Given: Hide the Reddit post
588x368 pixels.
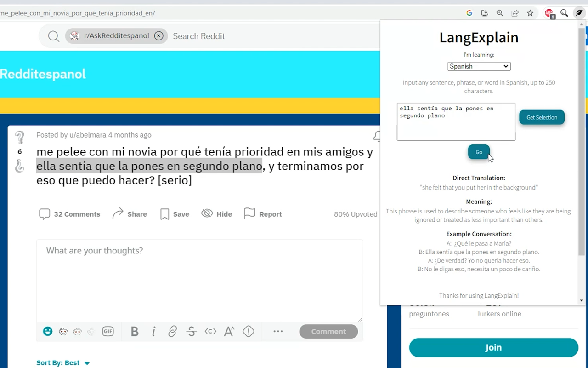Looking at the screenshot, I should 216,213.
